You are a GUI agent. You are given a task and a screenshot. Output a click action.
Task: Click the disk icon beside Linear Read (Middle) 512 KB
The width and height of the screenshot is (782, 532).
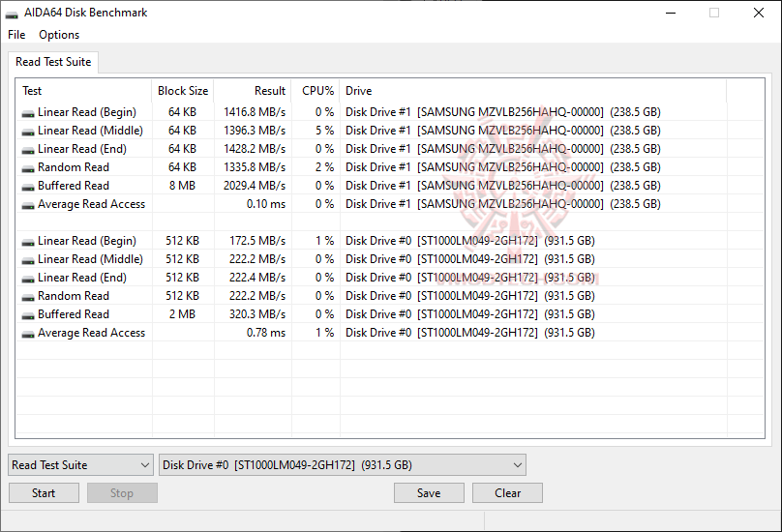(28, 261)
